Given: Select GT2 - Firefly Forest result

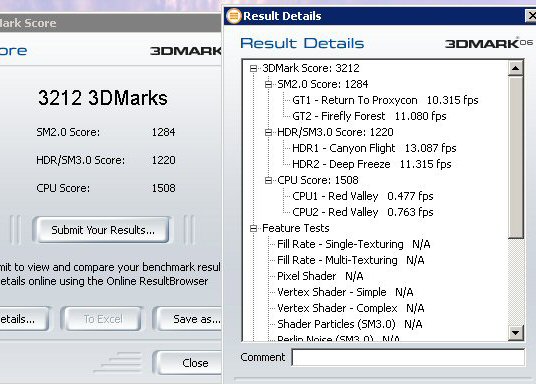Looking at the screenshot, I should pos(369,116).
